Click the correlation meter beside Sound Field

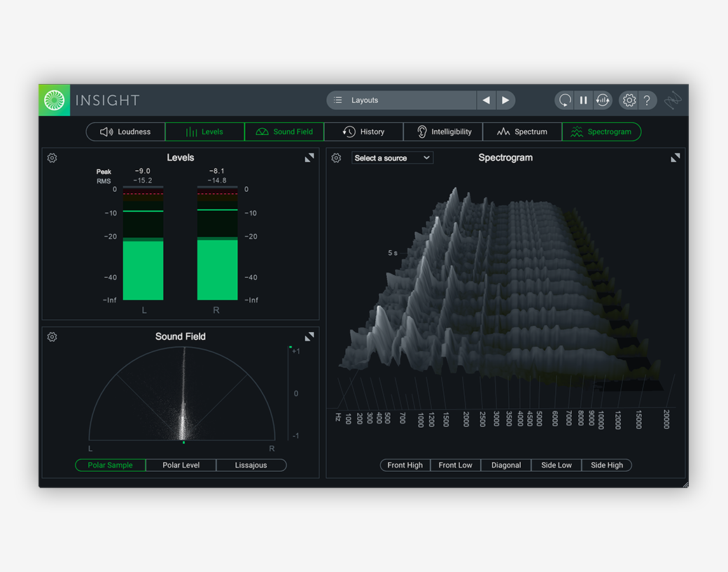(290, 393)
